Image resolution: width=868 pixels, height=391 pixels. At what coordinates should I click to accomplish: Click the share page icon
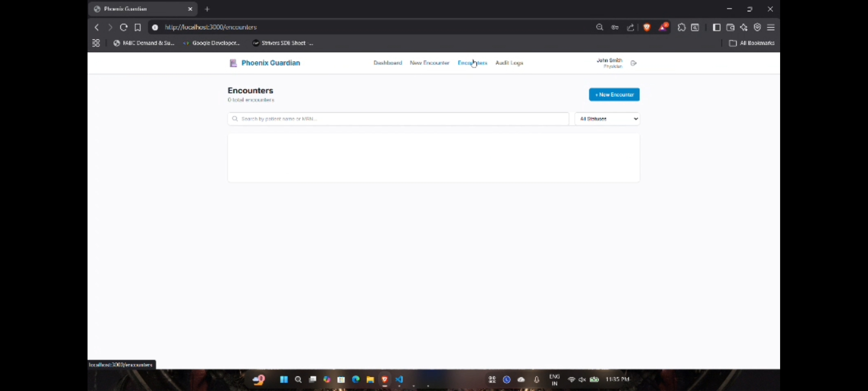tap(630, 27)
